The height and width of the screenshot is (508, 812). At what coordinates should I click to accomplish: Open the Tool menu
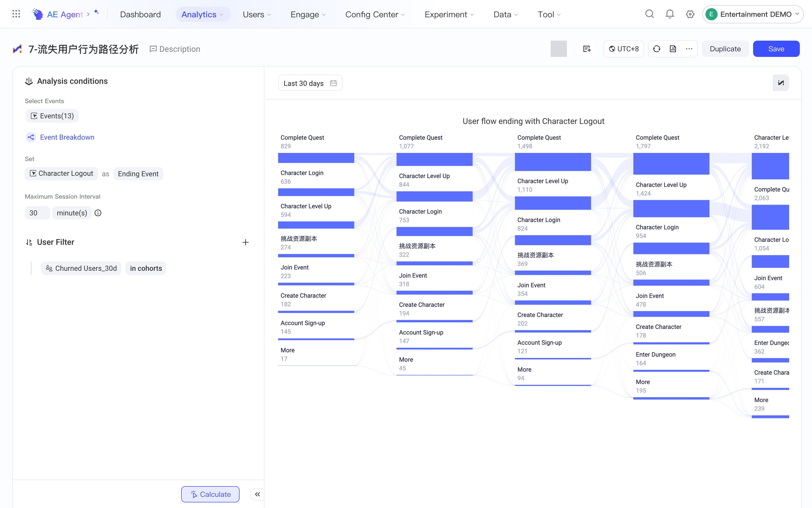coord(549,14)
